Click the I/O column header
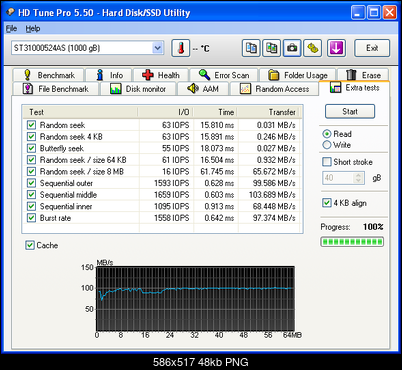Viewport: 402px width, 370px height. click(x=166, y=112)
